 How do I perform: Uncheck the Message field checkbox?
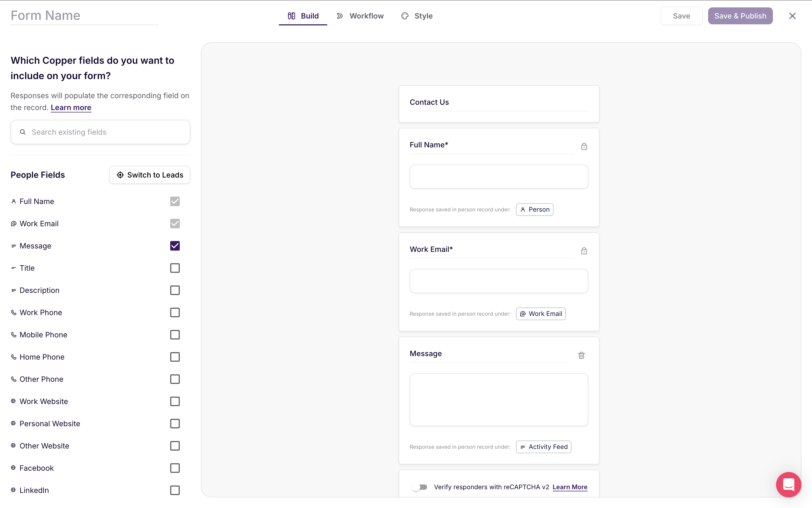(175, 246)
